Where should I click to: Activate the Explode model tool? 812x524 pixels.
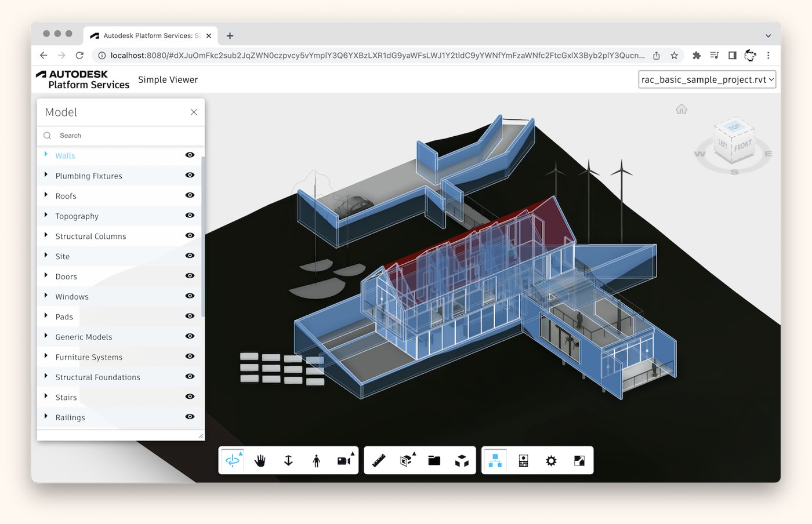point(462,461)
